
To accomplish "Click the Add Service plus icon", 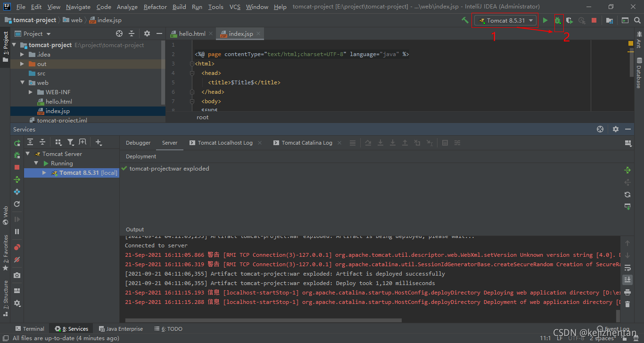I will click(98, 142).
